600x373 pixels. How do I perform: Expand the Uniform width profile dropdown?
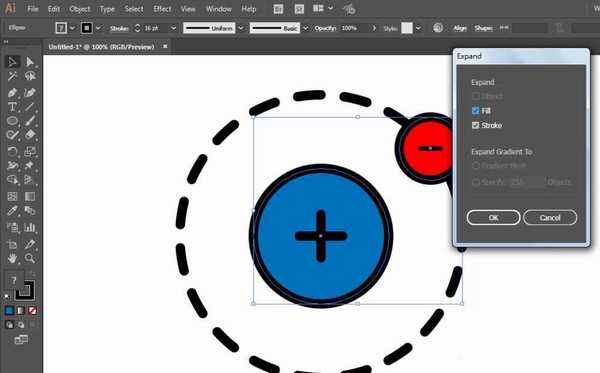click(241, 28)
